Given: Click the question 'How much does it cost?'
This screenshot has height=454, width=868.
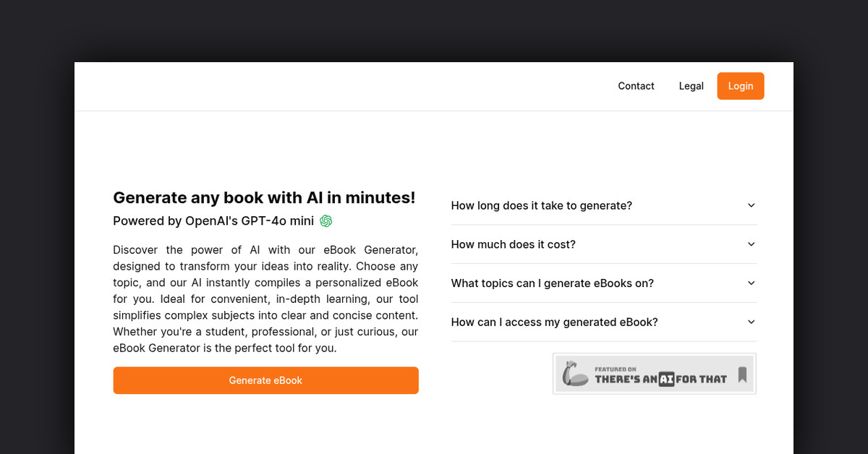Looking at the screenshot, I should pyautogui.click(x=513, y=244).
